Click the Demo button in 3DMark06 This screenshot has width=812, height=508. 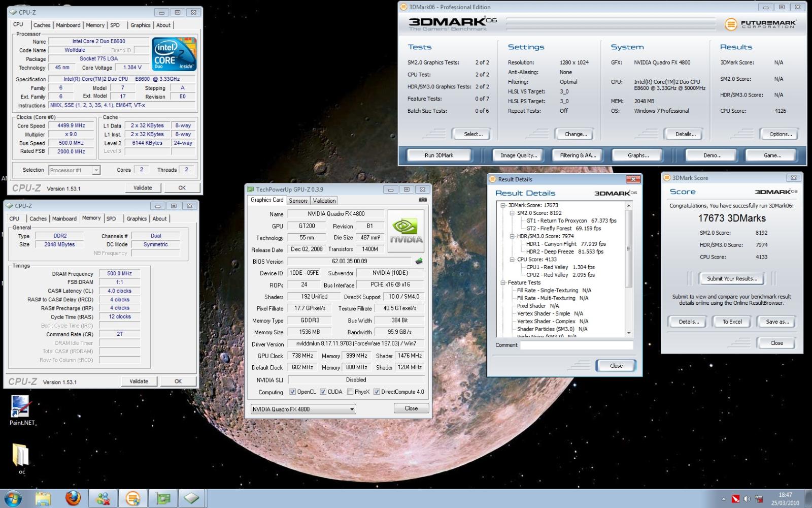(x=712, y=155)
